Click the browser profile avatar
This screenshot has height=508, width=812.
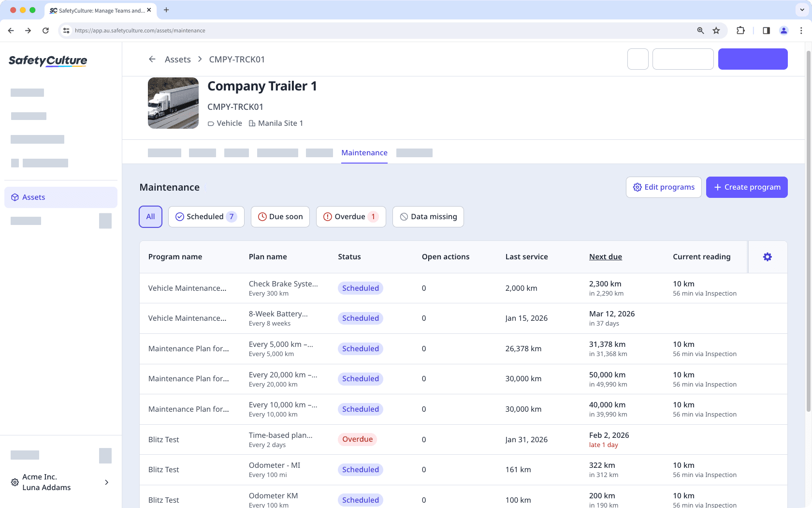click(783, 30)
